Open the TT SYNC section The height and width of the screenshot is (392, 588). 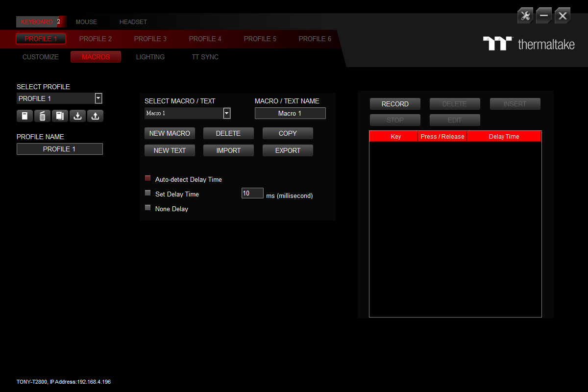205,57
